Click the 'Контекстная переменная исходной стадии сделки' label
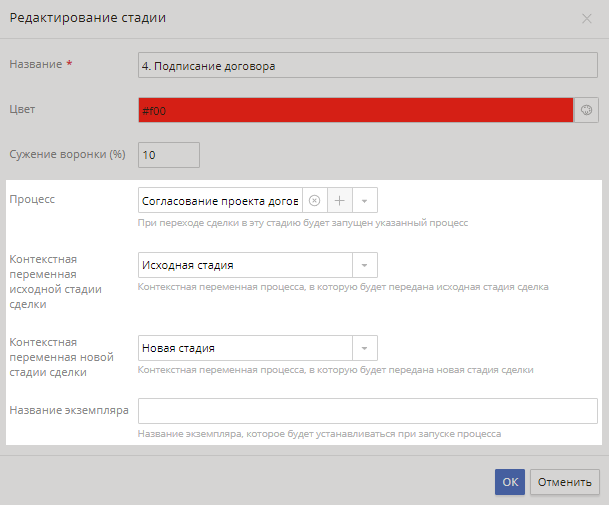Screen dimensions: 609x505 tap(56, 282)
